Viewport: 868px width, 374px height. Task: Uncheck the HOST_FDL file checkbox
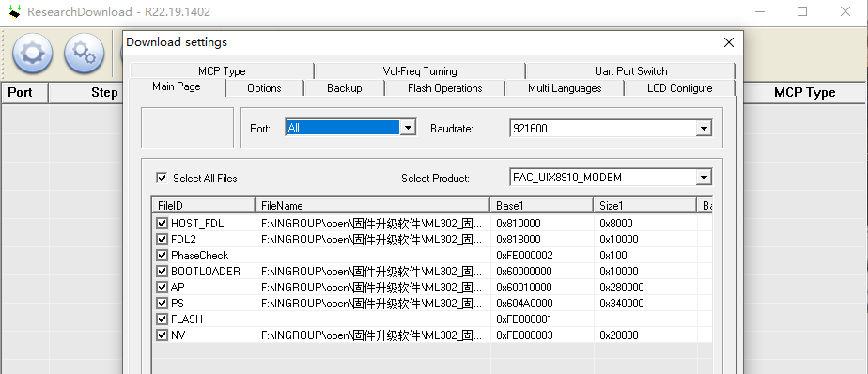click(x=162, y=224)
